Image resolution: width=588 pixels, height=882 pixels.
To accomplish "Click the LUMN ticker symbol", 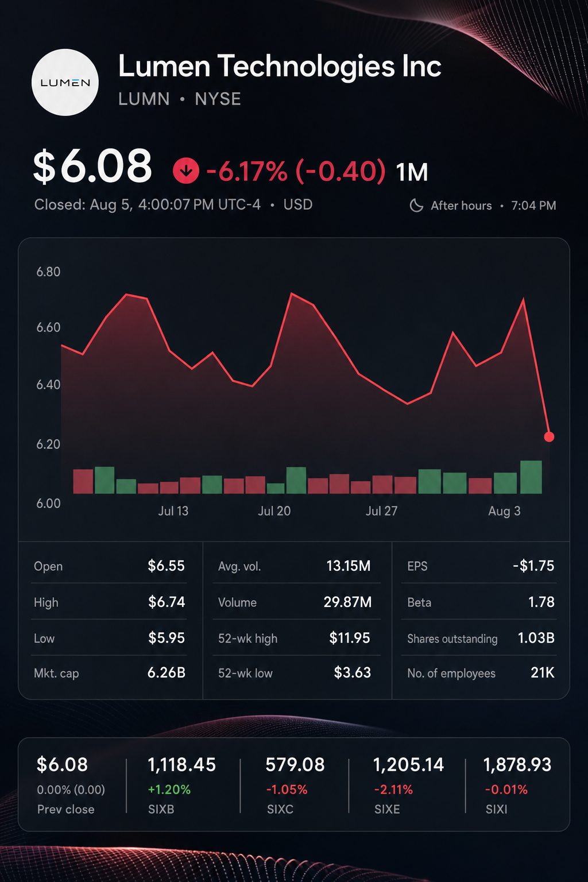I will click(x=144, y=99).
